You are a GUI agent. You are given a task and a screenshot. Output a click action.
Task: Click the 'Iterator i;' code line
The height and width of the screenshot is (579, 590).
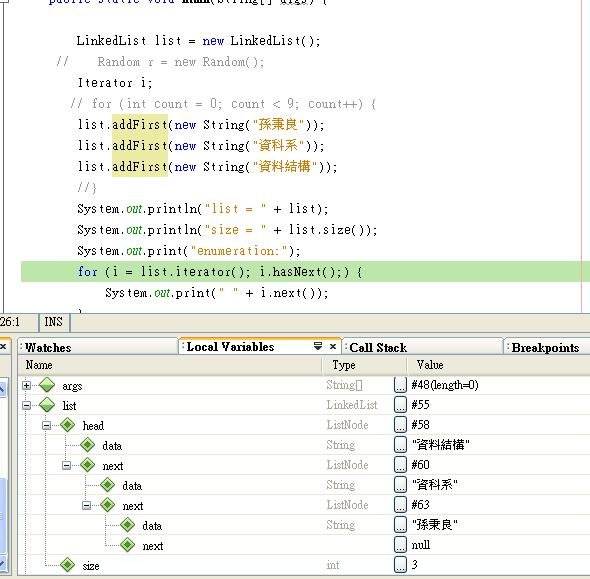[x=115, y=82]
